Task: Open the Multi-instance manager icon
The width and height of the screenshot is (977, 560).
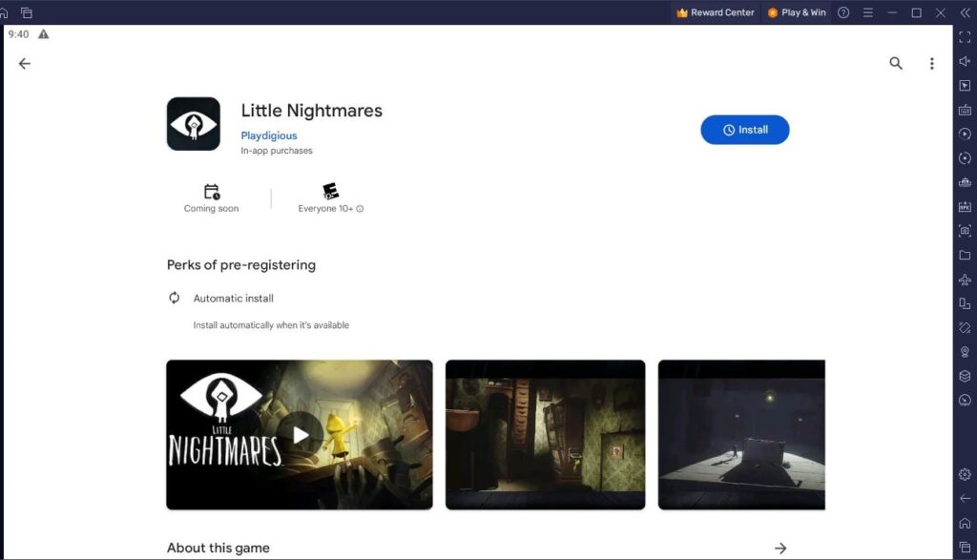Action: click(964, 303)
